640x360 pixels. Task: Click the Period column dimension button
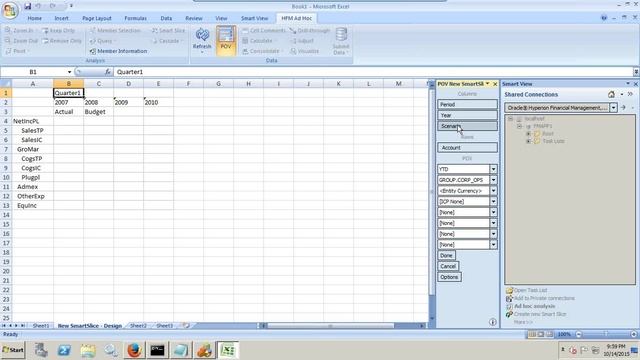[x=467, y=104]
